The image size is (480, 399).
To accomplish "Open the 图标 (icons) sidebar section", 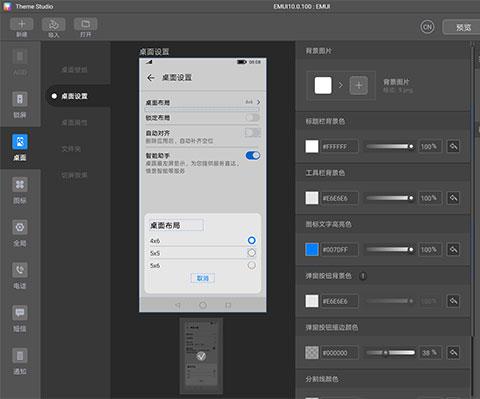I will [20, 190].
